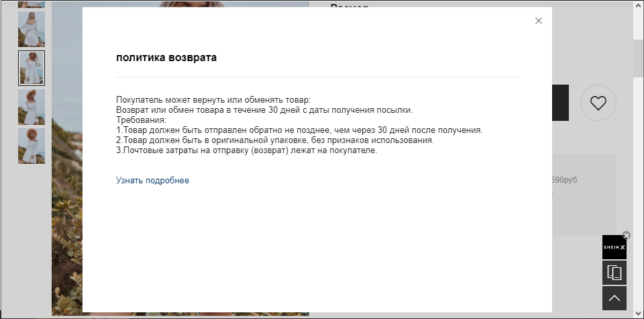Select the currently highlighted dress thumbnail
Viewport: 644px width, 319px height.
[32, 68]
